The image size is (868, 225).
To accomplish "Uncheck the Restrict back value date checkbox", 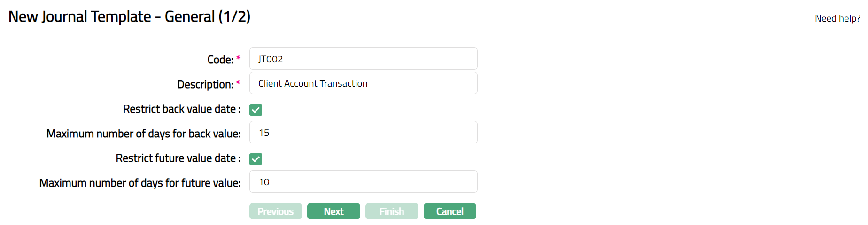I will pos(256,110).
